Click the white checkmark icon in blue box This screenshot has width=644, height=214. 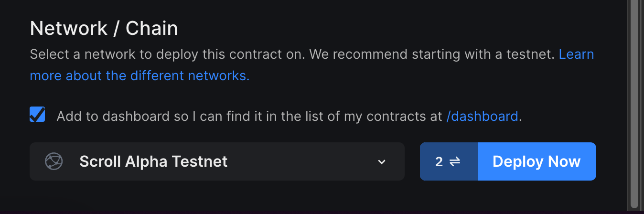click(x=37, y=114)
